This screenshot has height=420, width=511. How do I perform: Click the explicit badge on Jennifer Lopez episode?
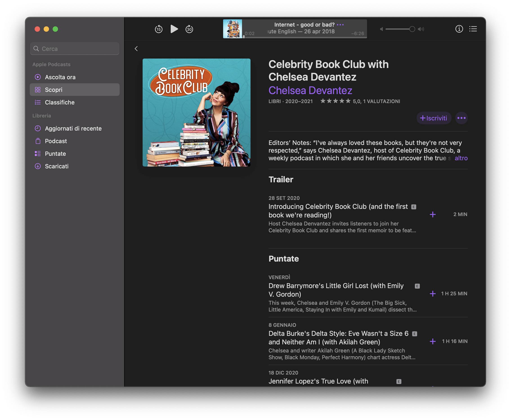tap(399, 382)
